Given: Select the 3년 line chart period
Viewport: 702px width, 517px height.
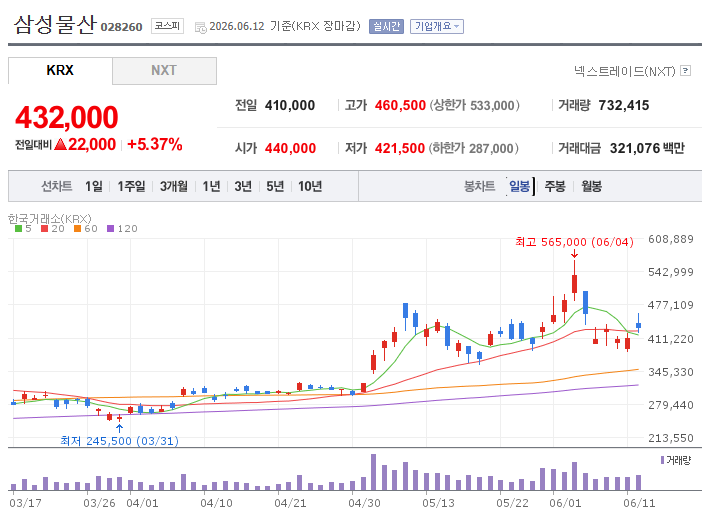Looking at the screenshot, I should (x=243, y=186).
